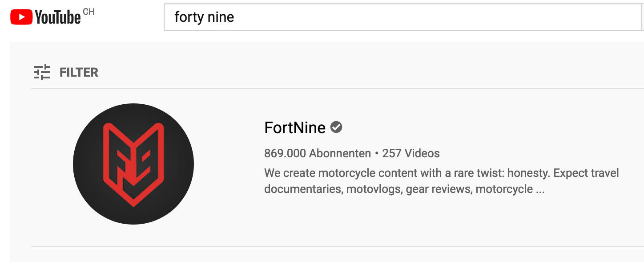Click the description line starting "We create motorcycle"

[441, 173]
